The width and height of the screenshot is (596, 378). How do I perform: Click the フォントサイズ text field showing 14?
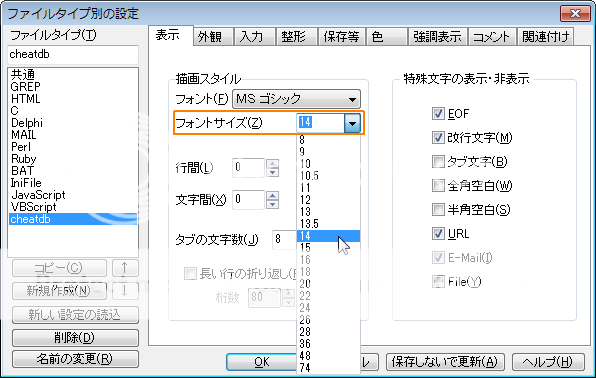[x=320, y=122]
